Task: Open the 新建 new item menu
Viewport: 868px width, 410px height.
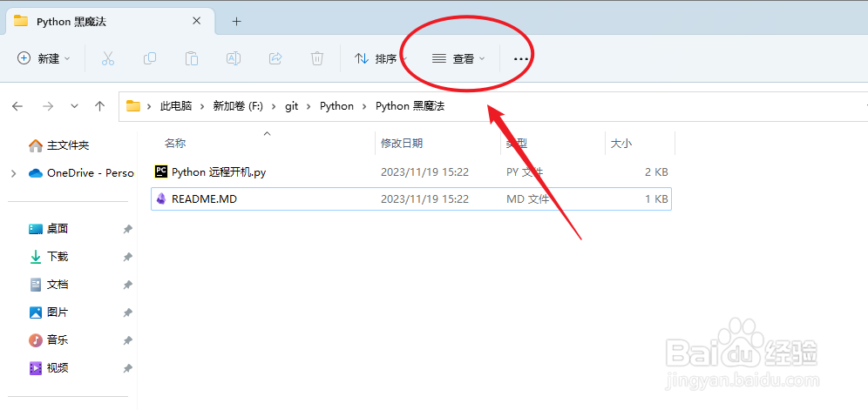Action: 44,58
